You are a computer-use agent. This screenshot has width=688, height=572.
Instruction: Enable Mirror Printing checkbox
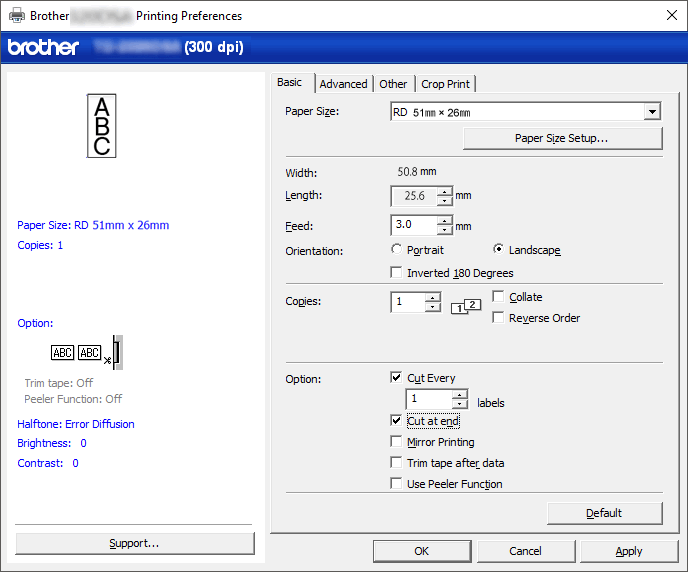click(397, 442)
